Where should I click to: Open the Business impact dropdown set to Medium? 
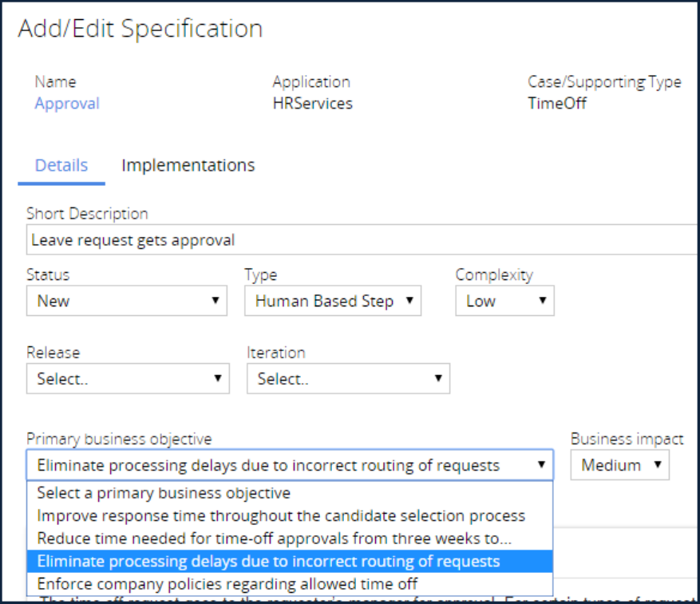[619, 466]
